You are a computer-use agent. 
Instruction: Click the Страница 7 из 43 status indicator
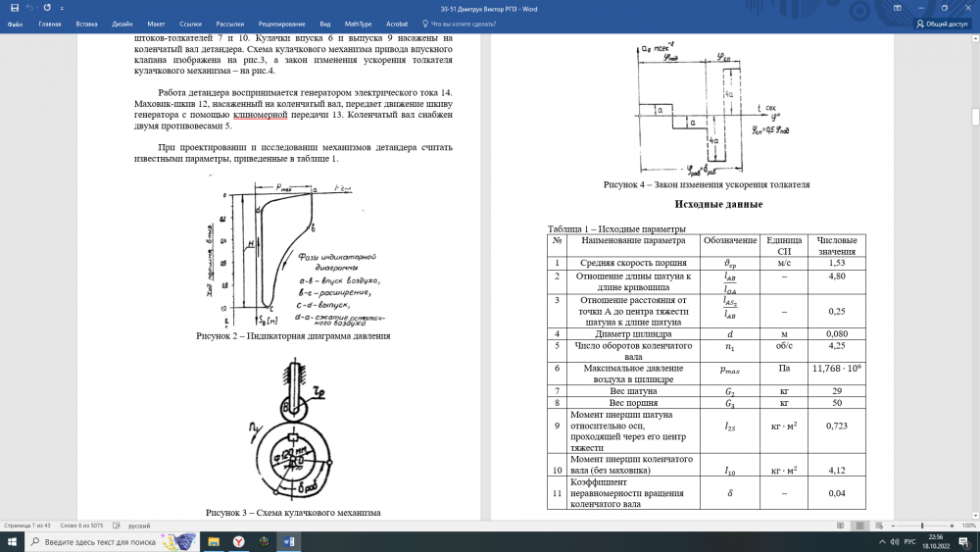(x=26, y=526)
